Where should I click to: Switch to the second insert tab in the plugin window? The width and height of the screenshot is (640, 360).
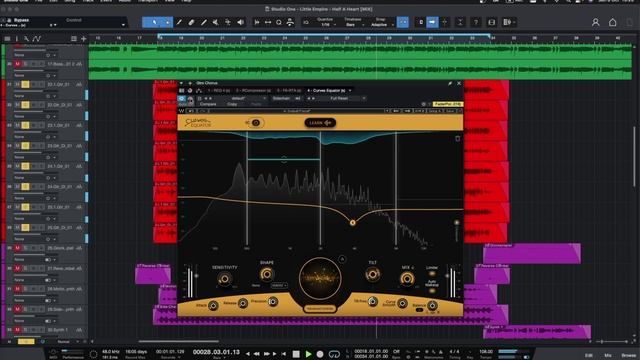[253, 90]
